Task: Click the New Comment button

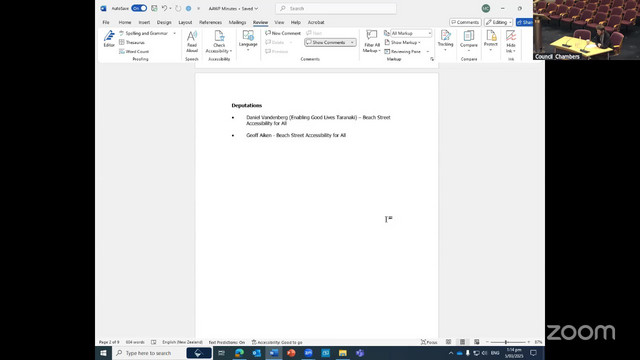Action: (x=283, y=33)
